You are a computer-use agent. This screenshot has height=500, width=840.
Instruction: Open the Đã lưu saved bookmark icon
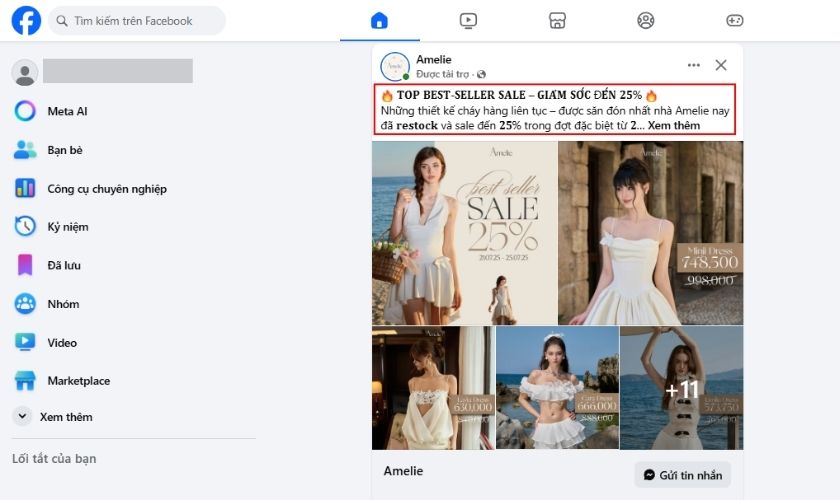[x=25, y=265]
